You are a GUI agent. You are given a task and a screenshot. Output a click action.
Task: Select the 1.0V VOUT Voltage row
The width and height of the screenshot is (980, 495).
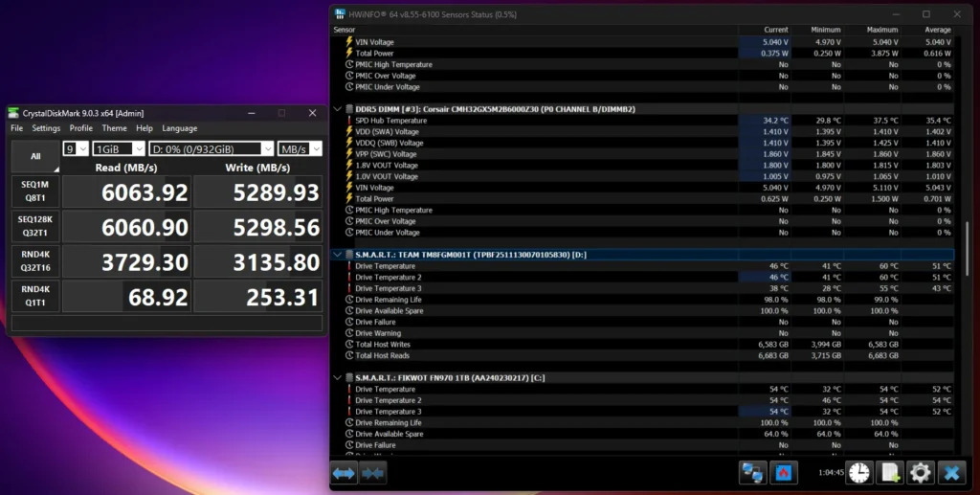point(642,176)
